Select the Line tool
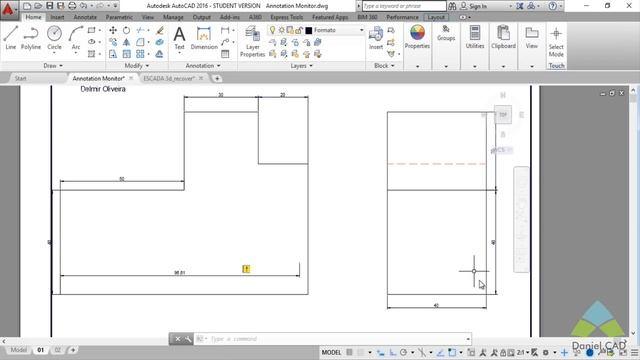The height and width of the screenshot is (360, 640). [11, 38]
